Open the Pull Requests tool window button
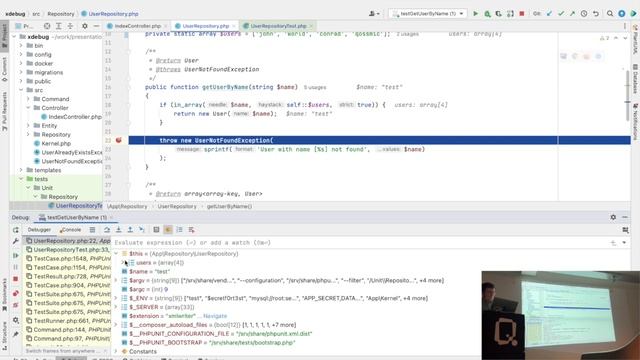 click(x=4, y=111)
